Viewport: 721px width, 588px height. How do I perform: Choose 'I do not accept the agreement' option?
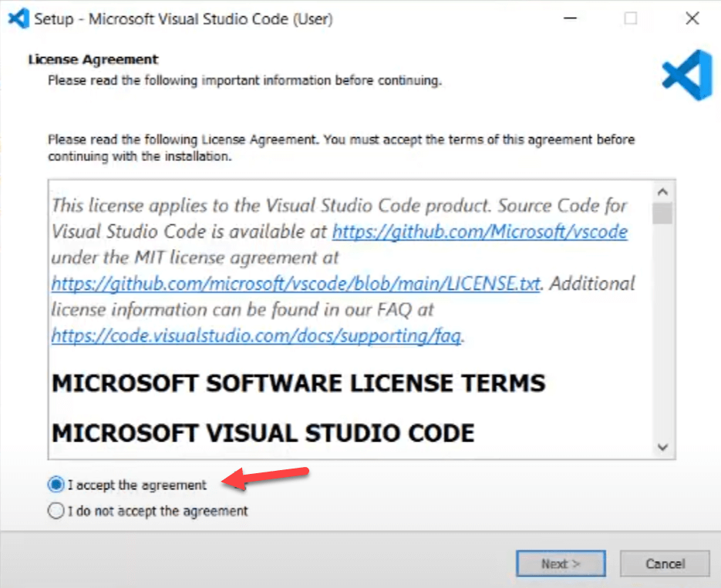coord(56,510)
